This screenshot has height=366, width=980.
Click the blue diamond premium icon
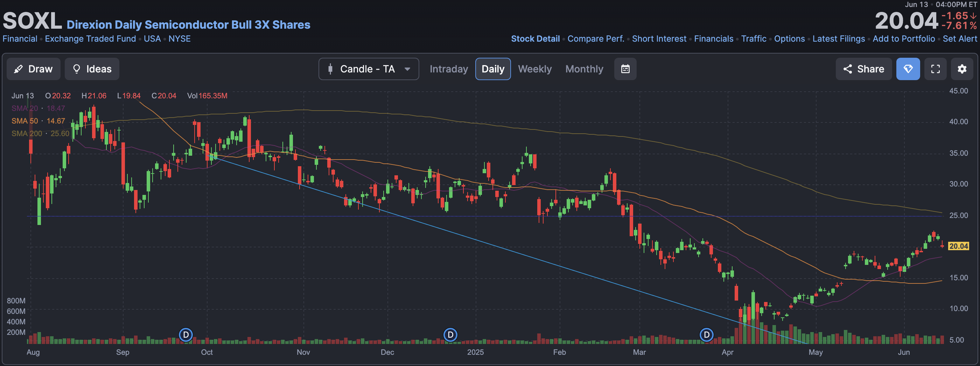click(908, 69)
